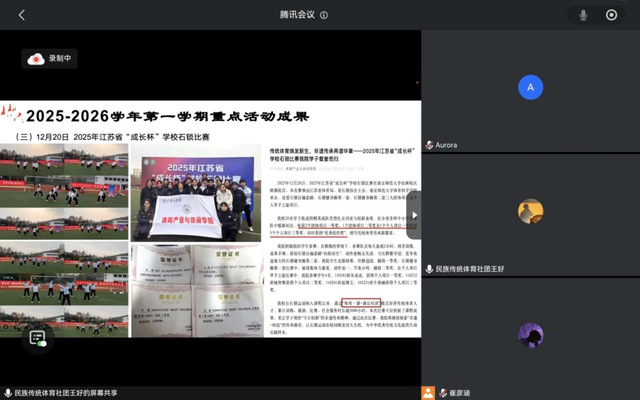The width and height of the screenshot is (640, 400).
Task: Tap the back arrow in the top bar
Action: (22, 15)
